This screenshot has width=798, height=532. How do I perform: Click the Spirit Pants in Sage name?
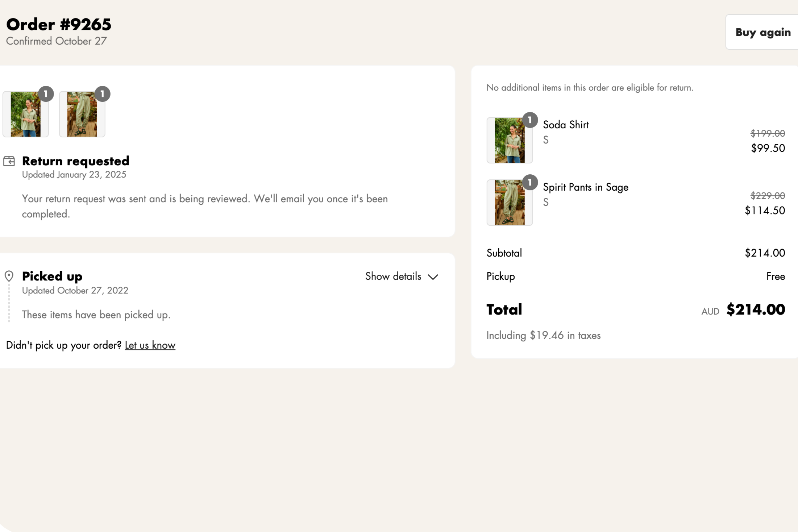586,187
